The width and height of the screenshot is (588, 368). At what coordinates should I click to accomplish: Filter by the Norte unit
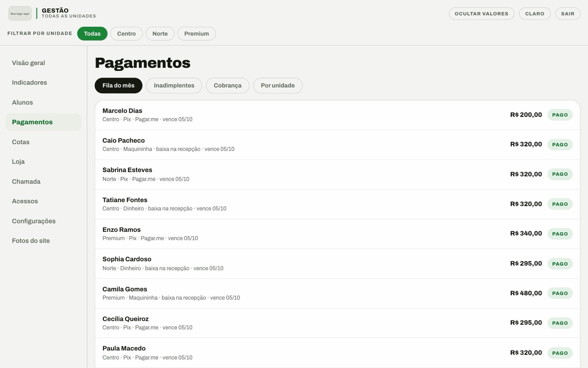160,33
